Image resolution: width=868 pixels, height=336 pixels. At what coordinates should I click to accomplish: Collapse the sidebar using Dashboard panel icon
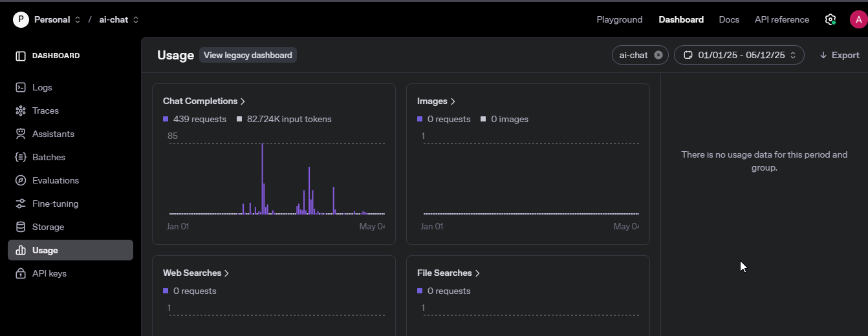21,56
